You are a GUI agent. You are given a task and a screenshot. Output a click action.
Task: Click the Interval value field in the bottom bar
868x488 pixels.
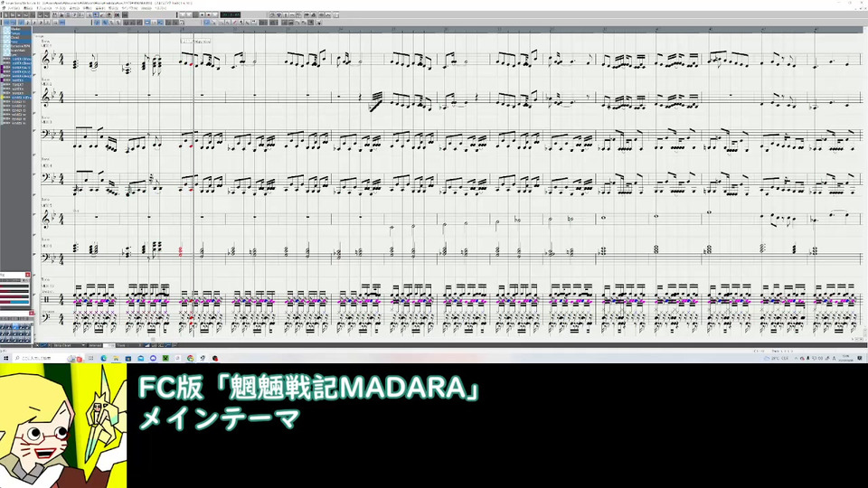(x=108, y=345)
